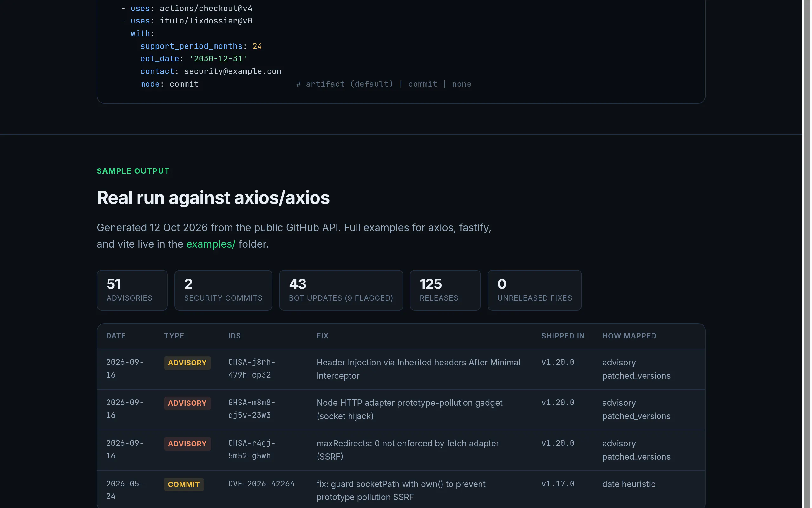The image size is (812, 508).
Task: Click advisory patched_versions in the Node HTTP adapter row
Action: pos(636,409)
